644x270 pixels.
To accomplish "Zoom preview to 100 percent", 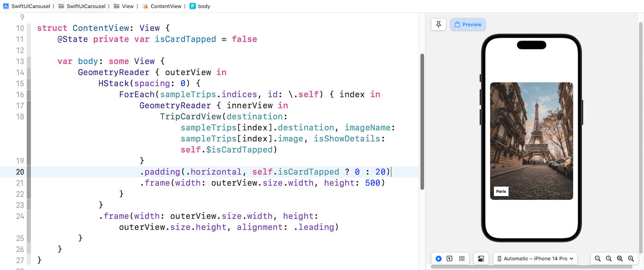I will [609, 259].
